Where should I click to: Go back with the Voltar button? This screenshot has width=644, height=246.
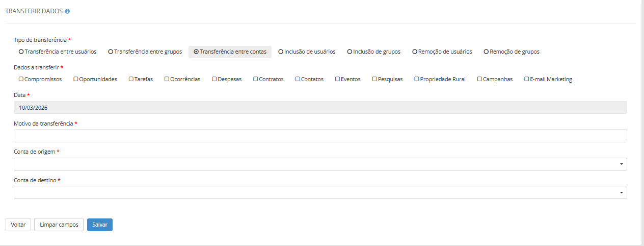(18, 225)
